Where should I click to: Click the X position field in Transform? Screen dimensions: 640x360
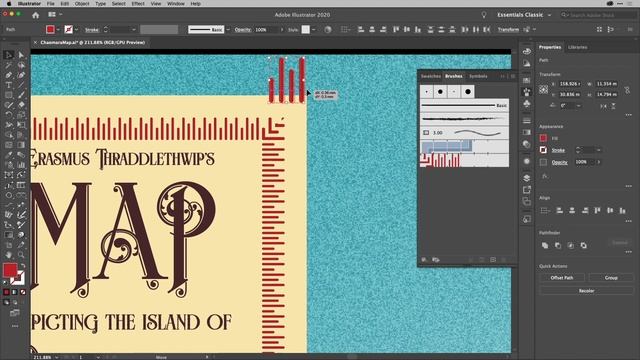(570, 84)
